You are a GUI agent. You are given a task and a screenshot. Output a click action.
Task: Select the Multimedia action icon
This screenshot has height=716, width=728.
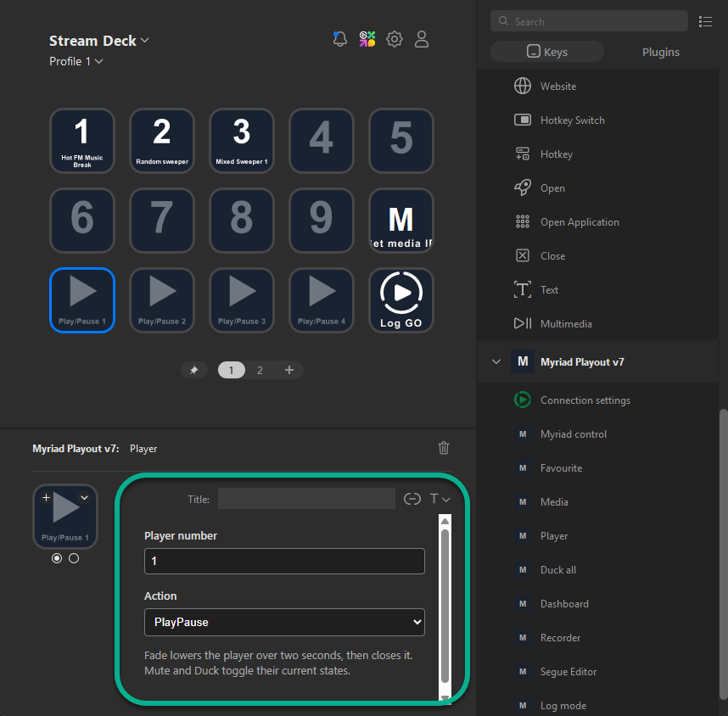[x=523, y=323]
